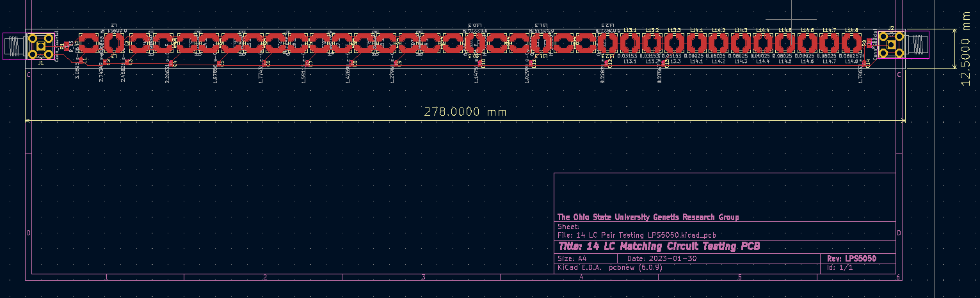This screenshot has height=298, width=980.
Task: Click the Ohio State University company text
Action: [648, 217]
